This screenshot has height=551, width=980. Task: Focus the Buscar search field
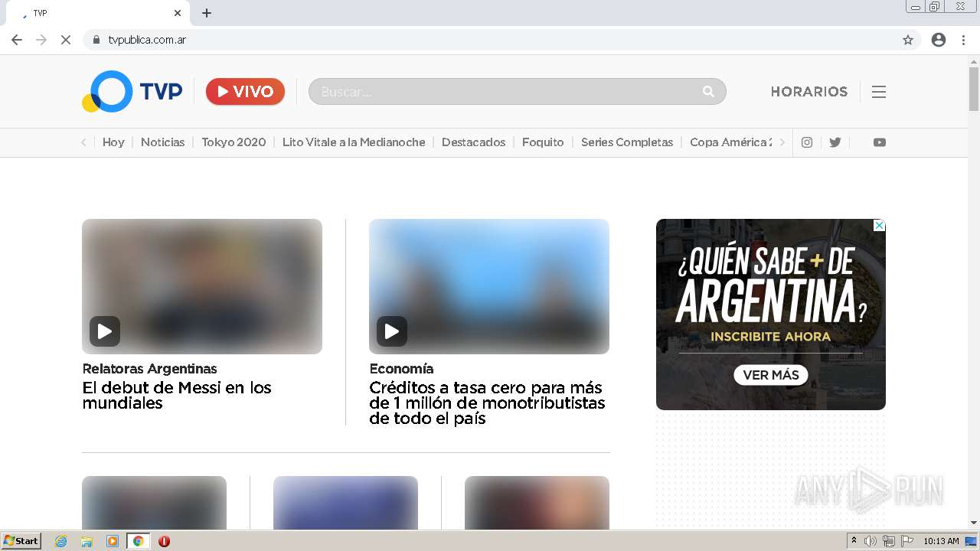(517, 92)
